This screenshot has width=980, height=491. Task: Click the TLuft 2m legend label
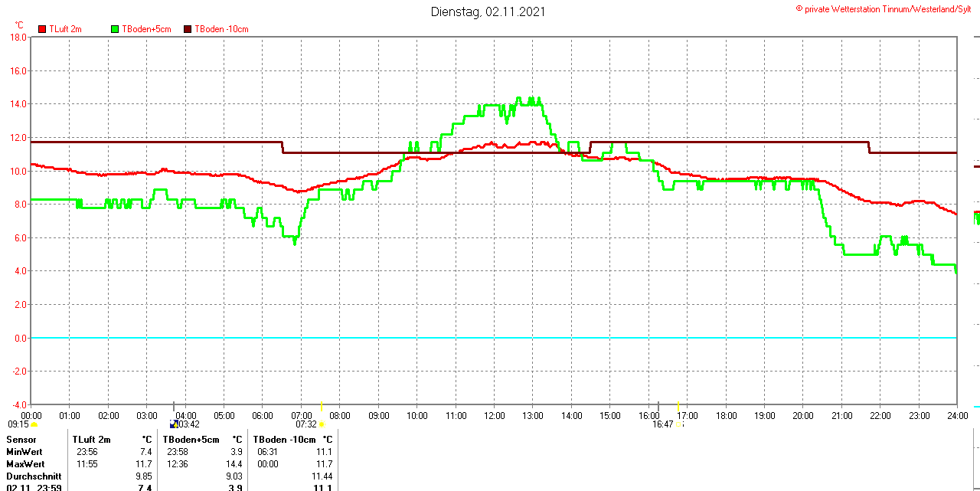[65, 29]
